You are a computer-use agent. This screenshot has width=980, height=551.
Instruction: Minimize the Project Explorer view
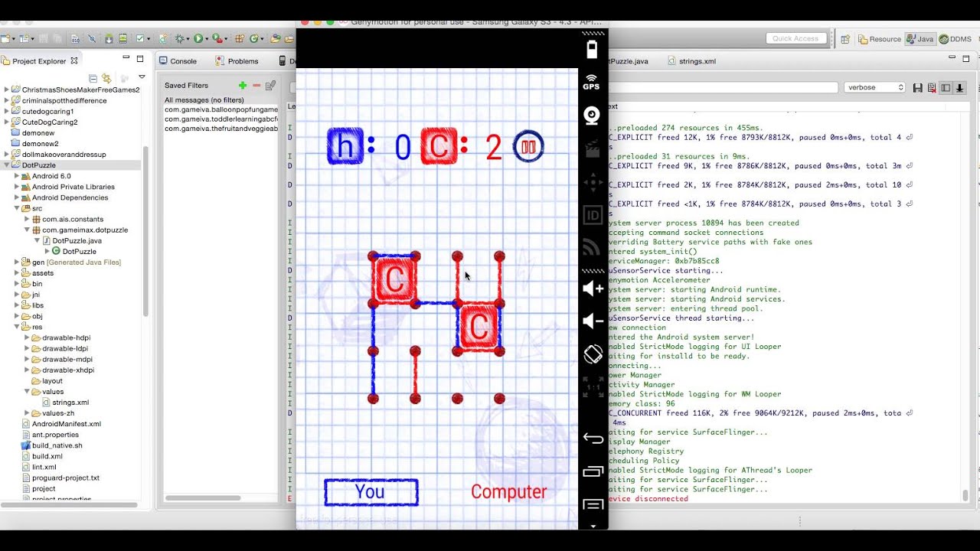pos(126,59)
